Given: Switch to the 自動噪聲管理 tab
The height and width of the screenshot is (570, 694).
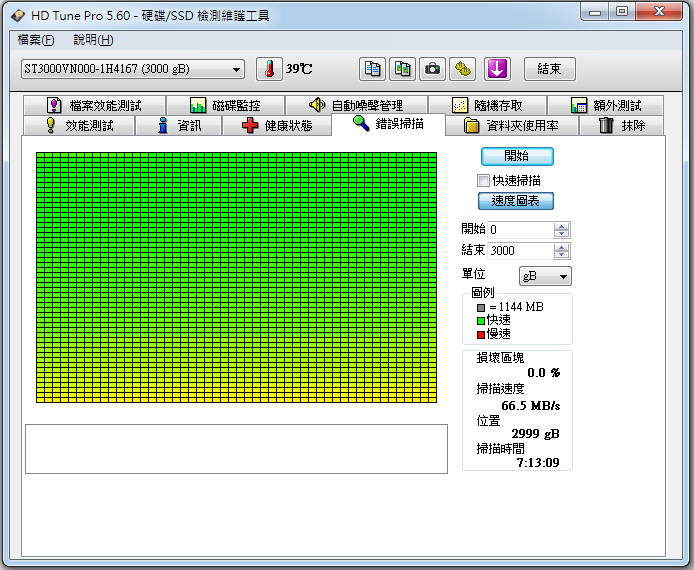Looking at the screenshot, I should click(356, 105).
